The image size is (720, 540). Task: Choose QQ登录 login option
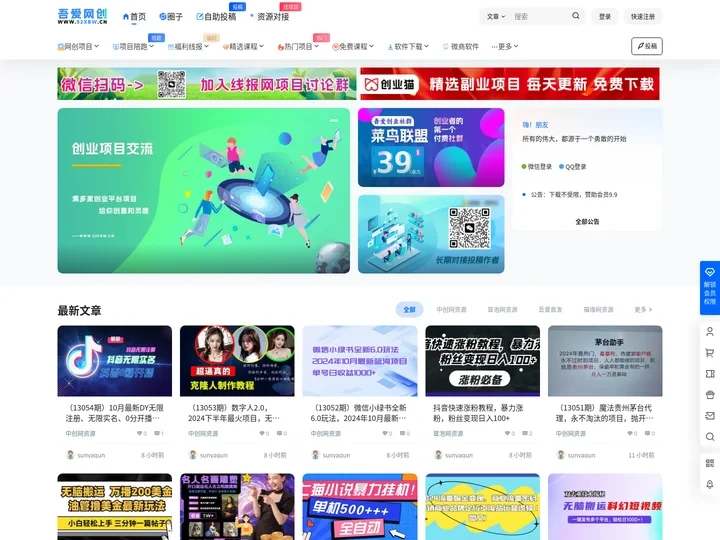pos(573,167)
